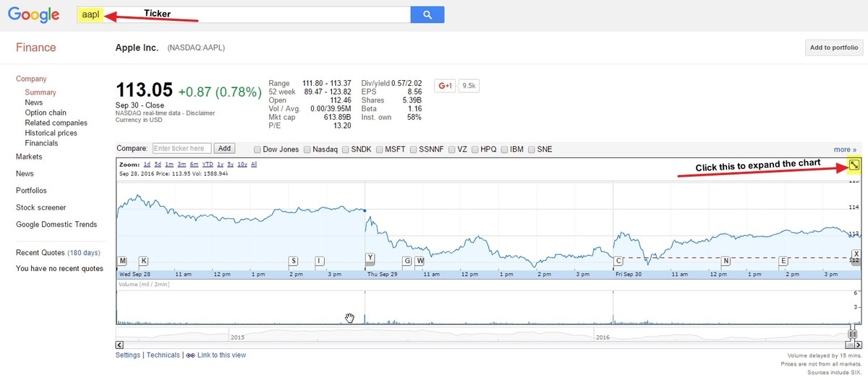
Task: Enable the SSNNF compare checkbox
Action: pyautogui.click(x=414, y=150)
